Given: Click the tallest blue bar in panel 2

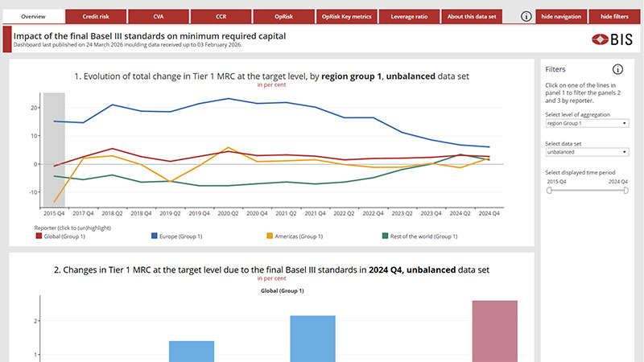Looking at the screenshot, I should [312, 339].
